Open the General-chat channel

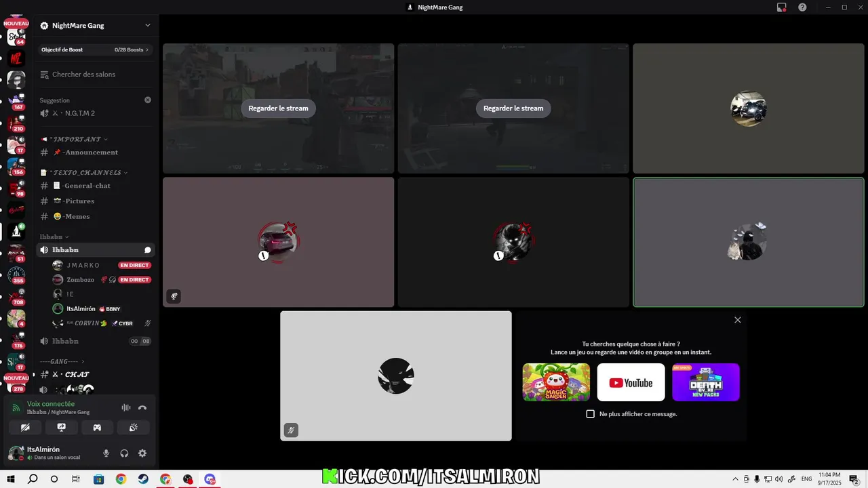point(96,186)
